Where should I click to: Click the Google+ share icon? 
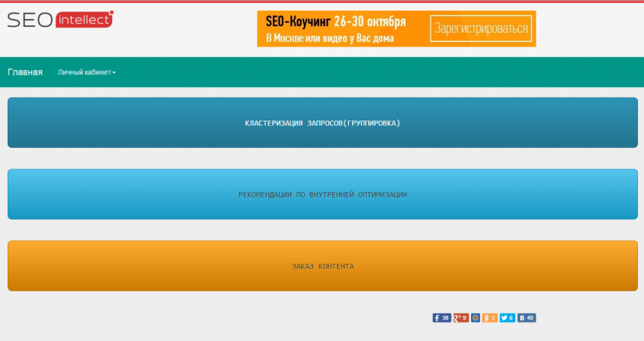coord(457,317)
